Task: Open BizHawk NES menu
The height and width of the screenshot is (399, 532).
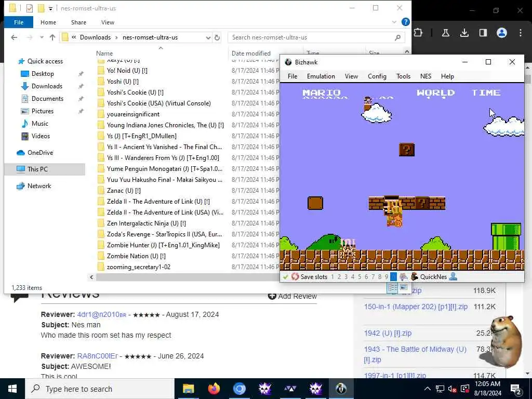Action: point(426,76)
